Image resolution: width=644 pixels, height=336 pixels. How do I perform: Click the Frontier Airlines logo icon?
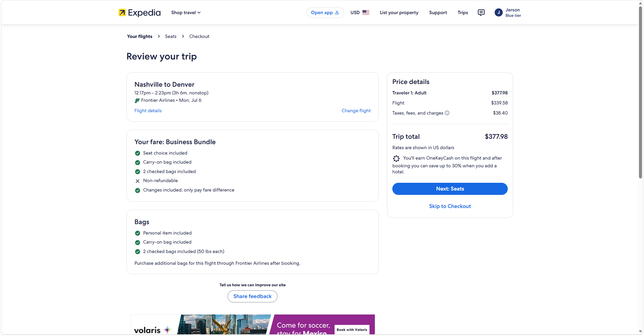coord(137,100)
